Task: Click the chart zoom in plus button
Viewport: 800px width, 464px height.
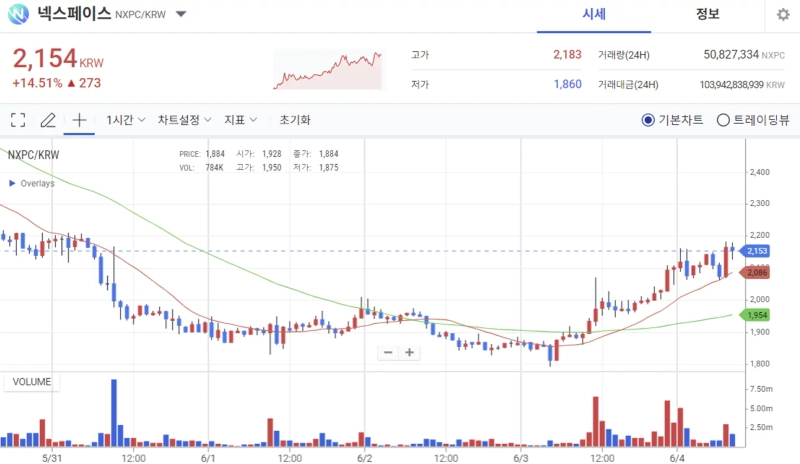Action: pos(408,352)
